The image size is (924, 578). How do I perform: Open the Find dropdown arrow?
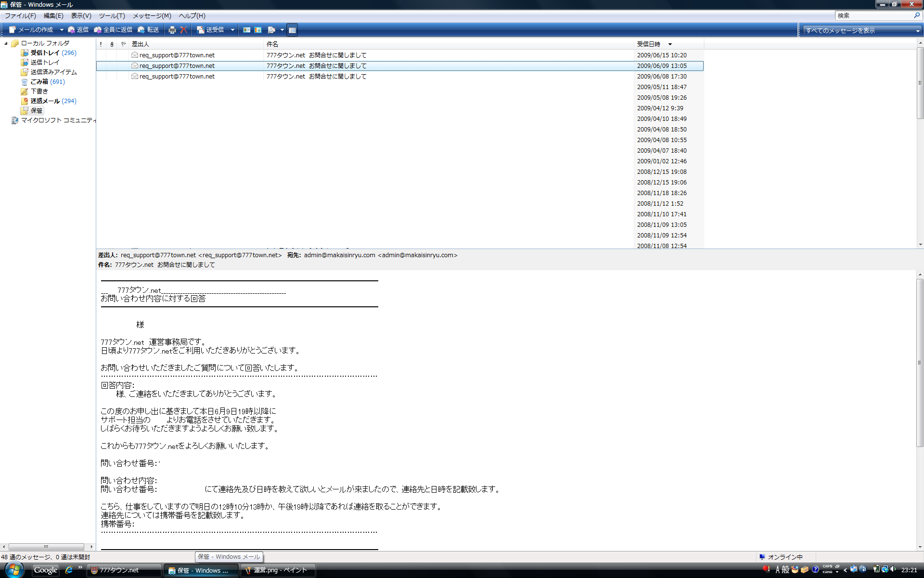[x=282, y=30]
